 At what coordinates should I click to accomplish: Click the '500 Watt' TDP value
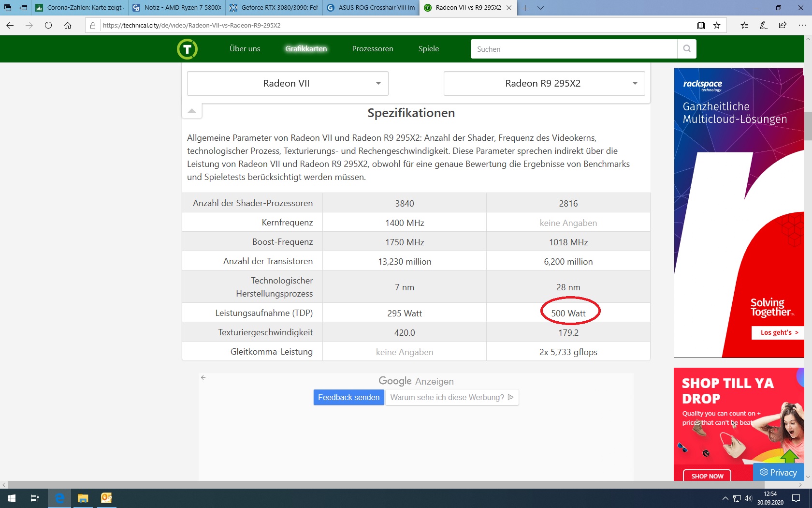point(568,314)
